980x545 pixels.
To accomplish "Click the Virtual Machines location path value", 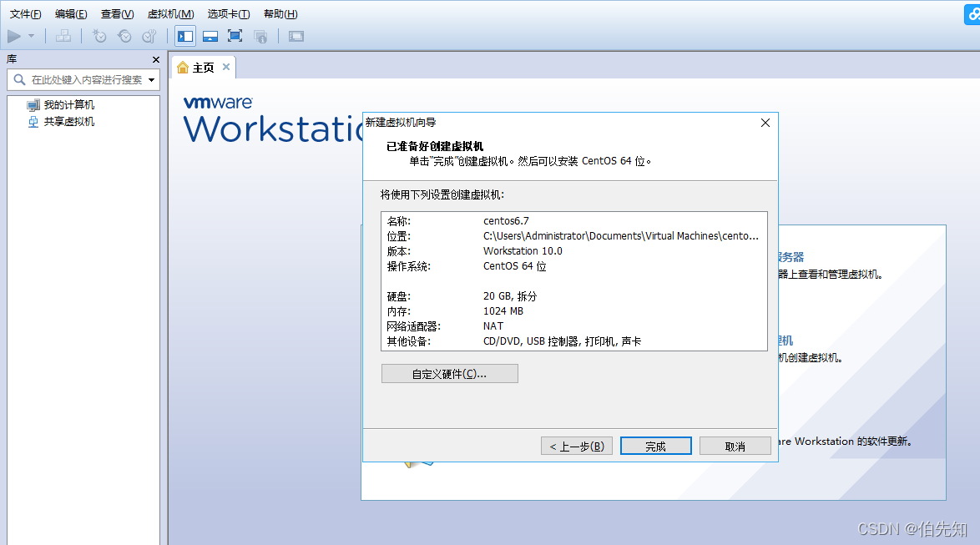I will point(621,235).
